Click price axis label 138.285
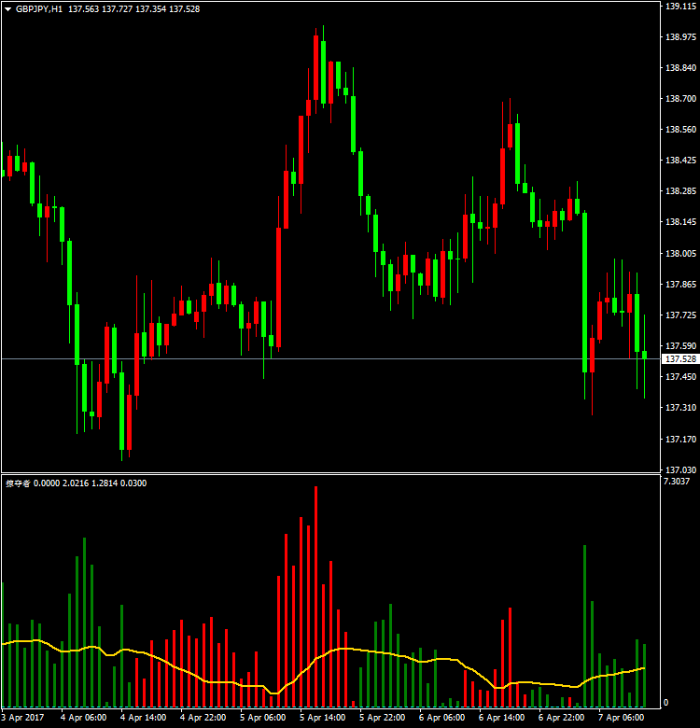 pyautogui.click(x=681, y=190)
